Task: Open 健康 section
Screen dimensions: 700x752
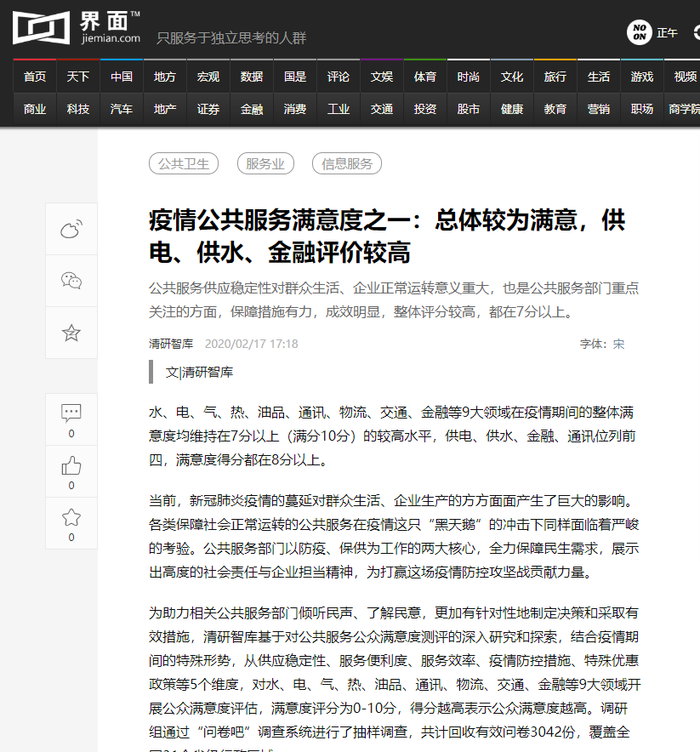Action: click(512, 109)
